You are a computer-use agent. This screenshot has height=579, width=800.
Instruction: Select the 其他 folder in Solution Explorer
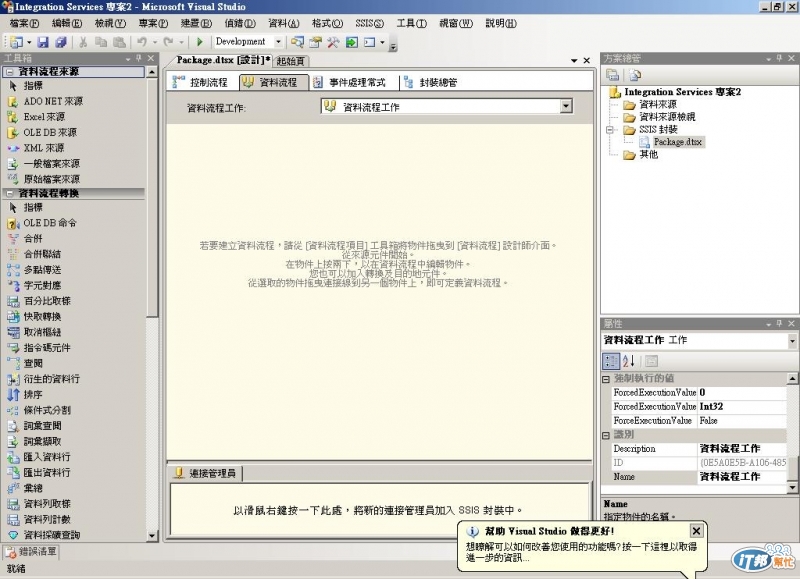point(641,155)
